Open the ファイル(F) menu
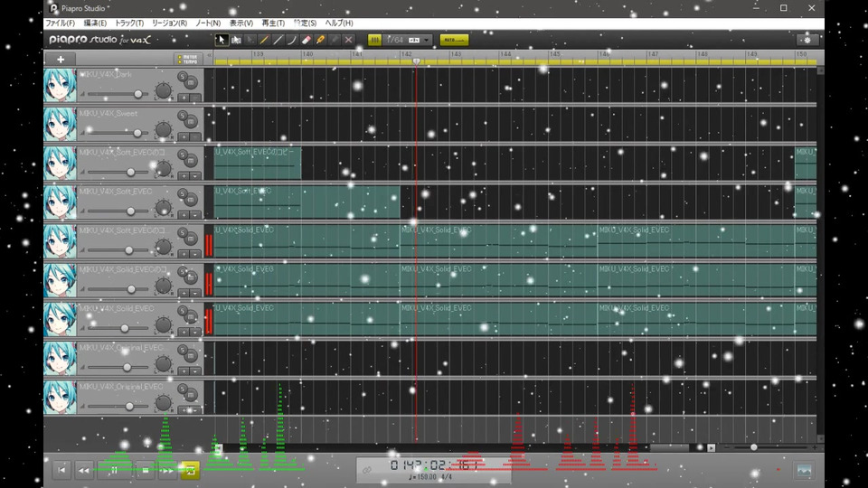Screen dimensions: 868x488 point(60,23)
